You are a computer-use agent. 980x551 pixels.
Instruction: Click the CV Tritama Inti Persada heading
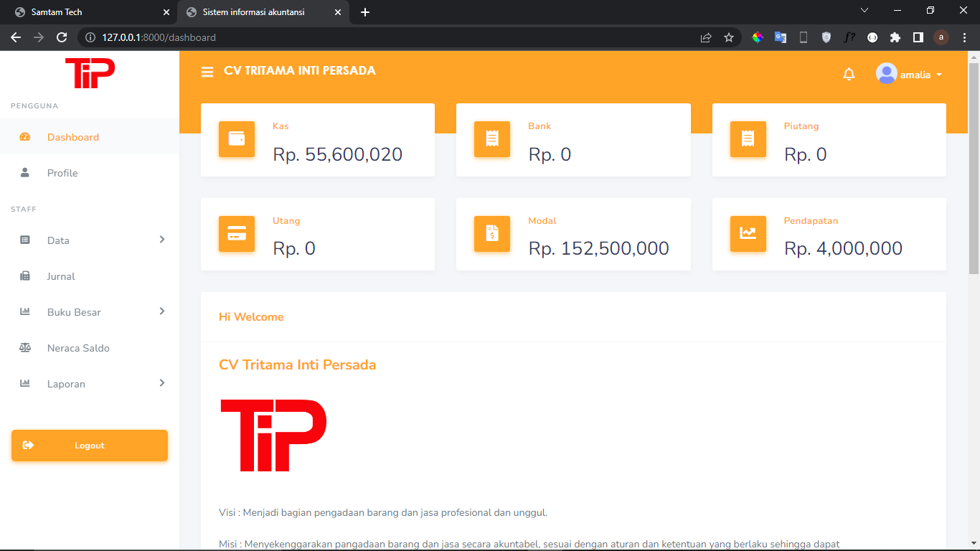click(297, 364)
